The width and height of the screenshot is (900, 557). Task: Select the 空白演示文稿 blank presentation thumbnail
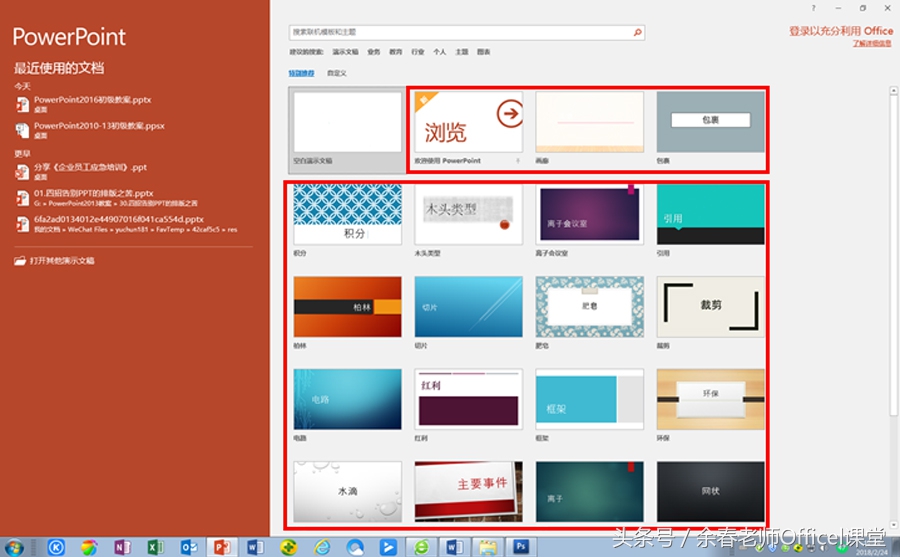click(x=347, y=122)
